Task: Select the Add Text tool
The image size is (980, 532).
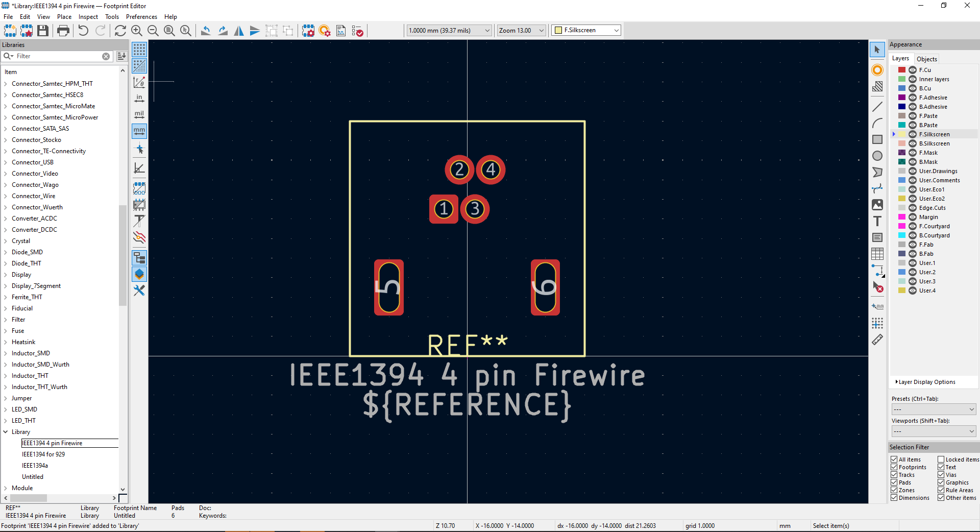Action: point(877,221)
